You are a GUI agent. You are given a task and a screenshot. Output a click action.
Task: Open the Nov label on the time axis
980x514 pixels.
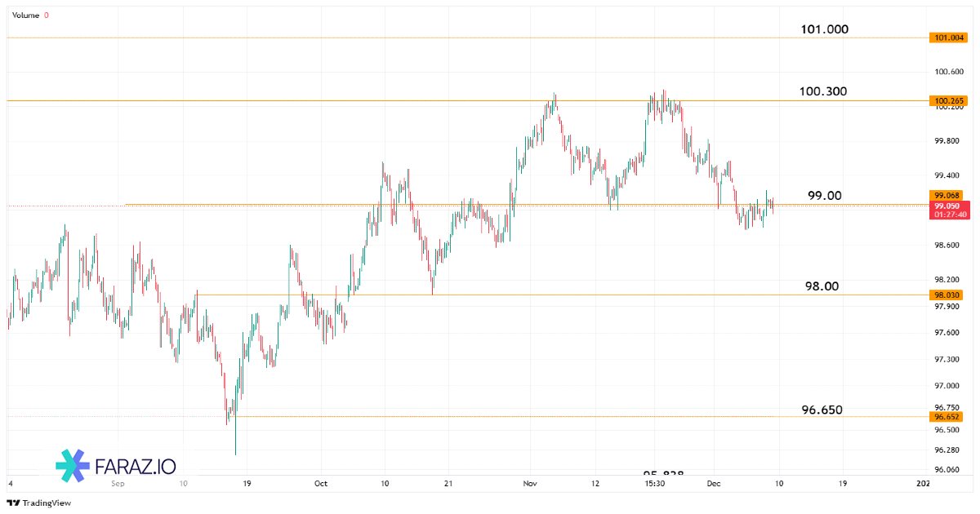pos(529,483)
